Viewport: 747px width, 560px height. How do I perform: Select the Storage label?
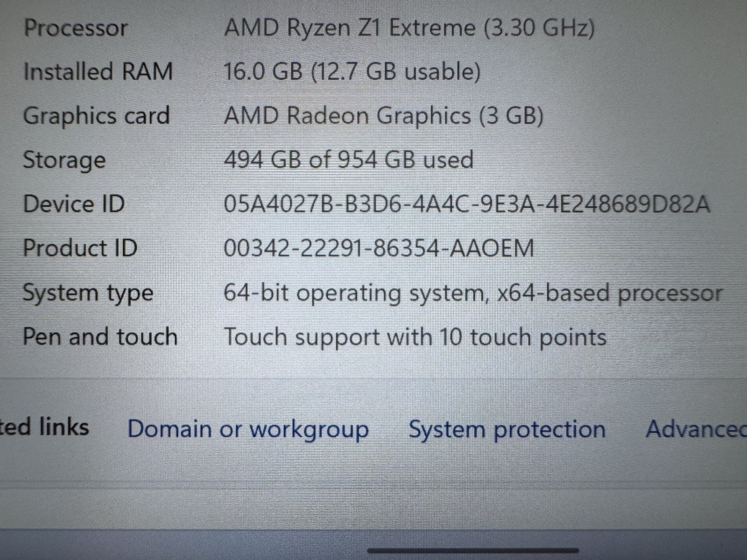click(x=64, y=161)
